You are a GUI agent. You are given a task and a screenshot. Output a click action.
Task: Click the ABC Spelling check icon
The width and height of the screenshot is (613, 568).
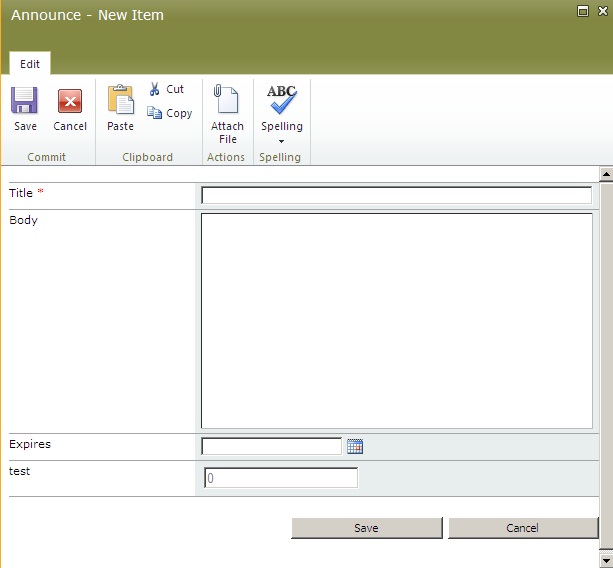pyautogui.click(x=281, y=99)
